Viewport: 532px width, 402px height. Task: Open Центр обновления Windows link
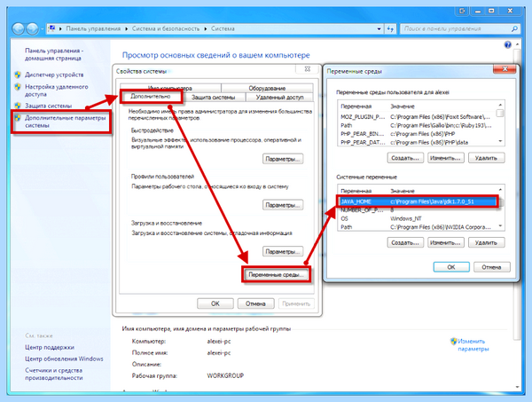[64, 359]
